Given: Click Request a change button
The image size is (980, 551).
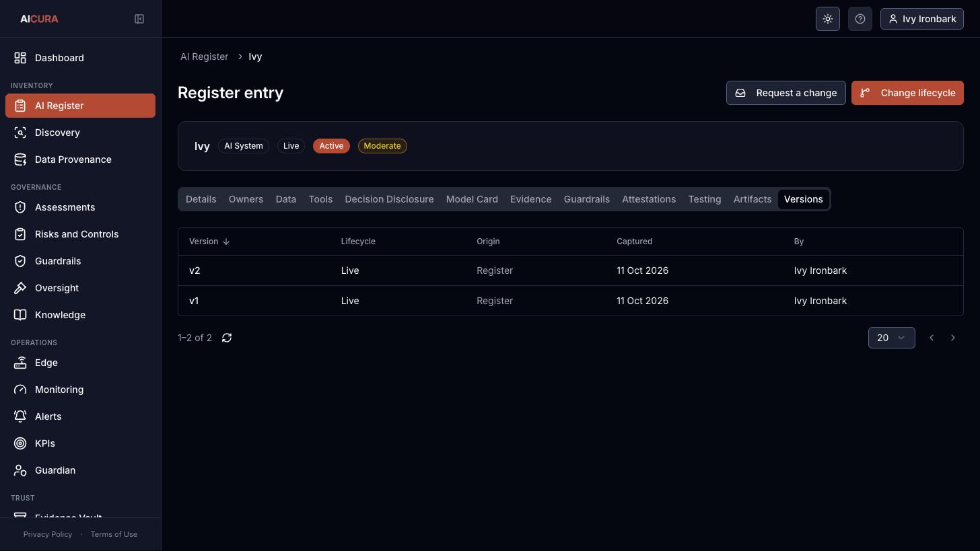Looking at the screenshot, I should pos(785,93).
